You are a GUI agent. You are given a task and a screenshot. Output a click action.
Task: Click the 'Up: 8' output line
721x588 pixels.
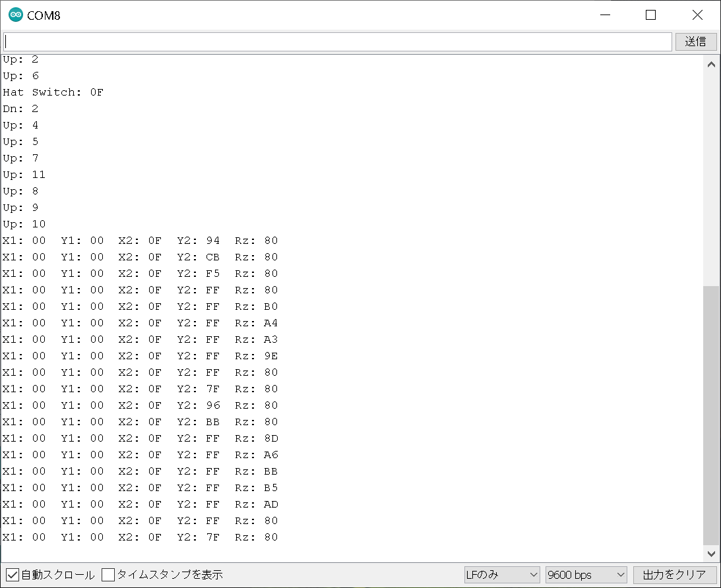20,191
